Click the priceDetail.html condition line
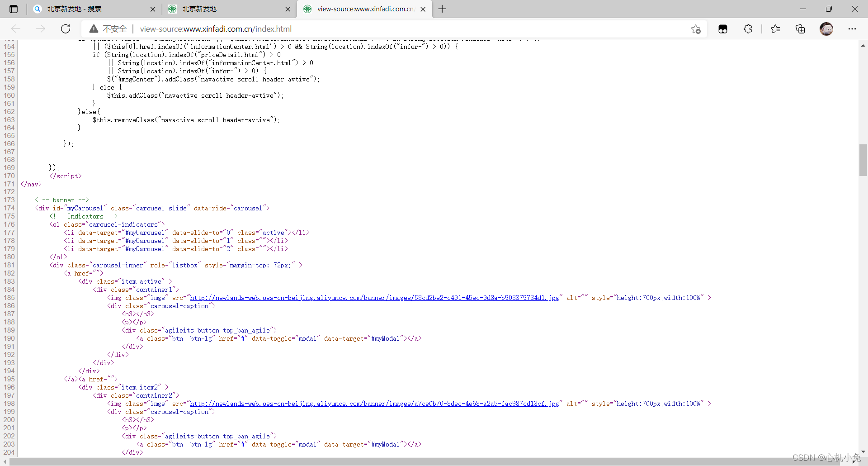Viewport: 868px width, 466px height. pyautogui.click(x=187, y=55)
